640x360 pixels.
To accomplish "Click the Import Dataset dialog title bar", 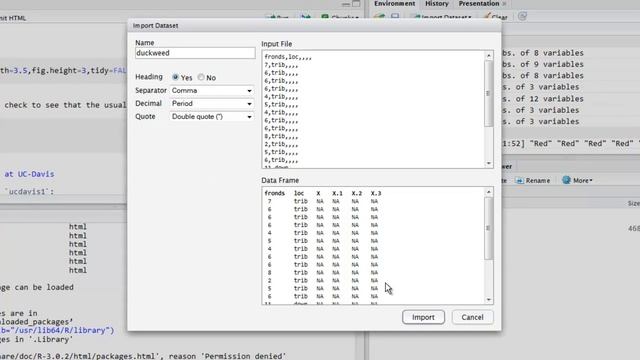I will click(x=314, y=25).
